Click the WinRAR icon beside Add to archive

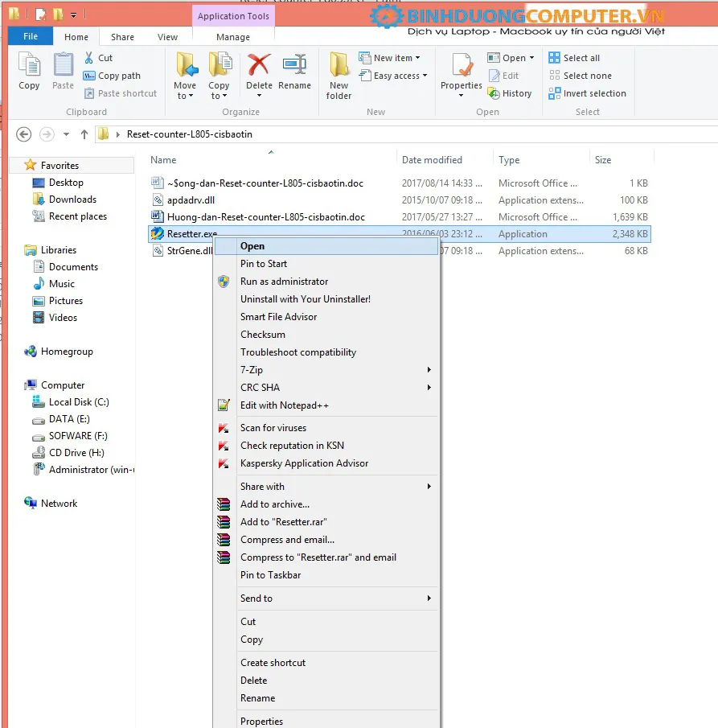[224, 504]
